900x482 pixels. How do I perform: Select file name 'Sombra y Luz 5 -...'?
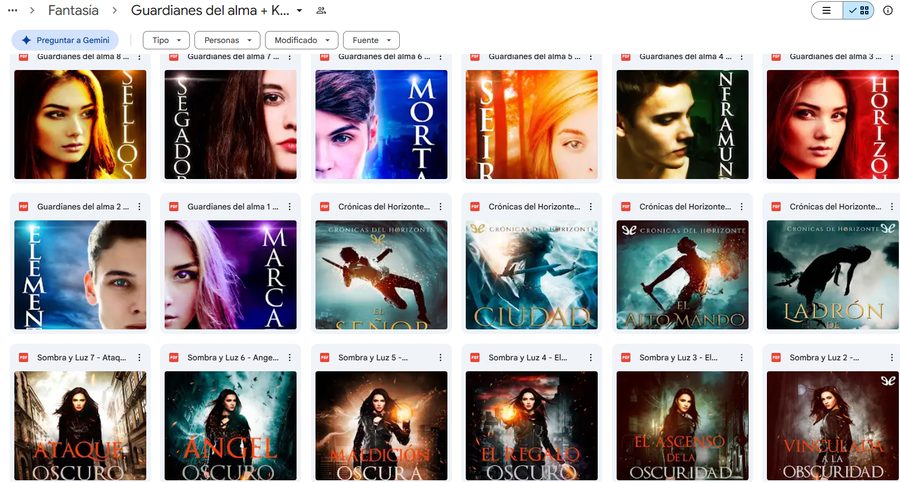[373, 357]
